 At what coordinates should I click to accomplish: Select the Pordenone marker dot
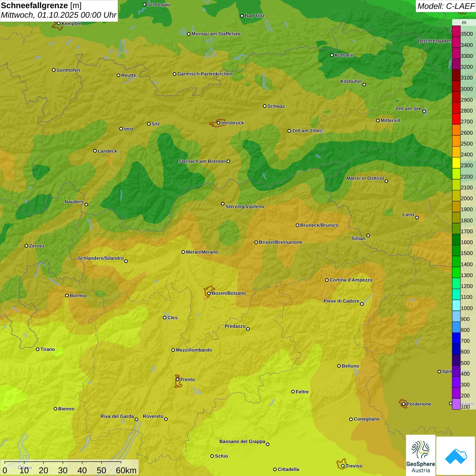point(404,404)
